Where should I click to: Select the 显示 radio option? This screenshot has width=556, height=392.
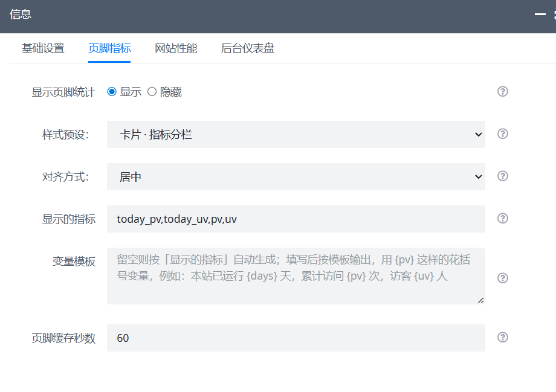pyautogui.click(x=112, y=92)
